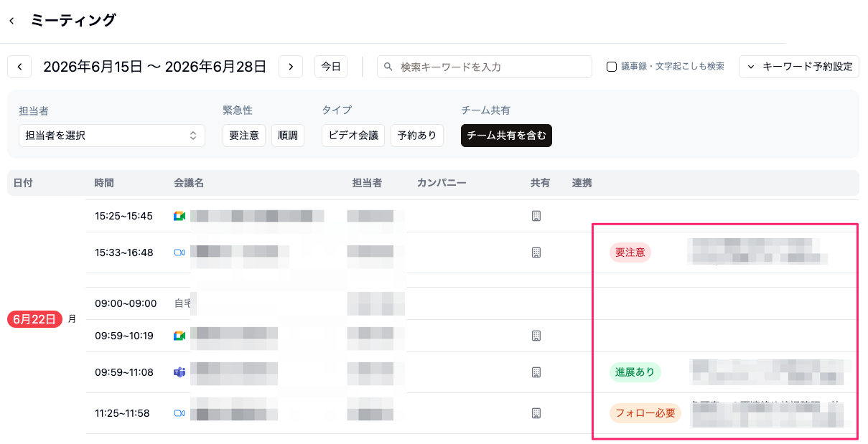Click the 連携 column header
Viewport: 868px width, 444px height.
point(582,183)
